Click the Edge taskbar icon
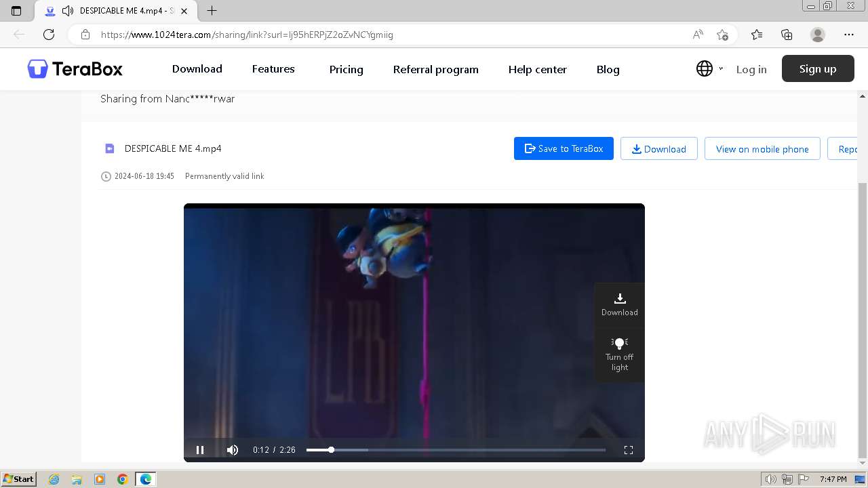The width and height of the screenshot is (868, 488). click(x=146, y=479)
